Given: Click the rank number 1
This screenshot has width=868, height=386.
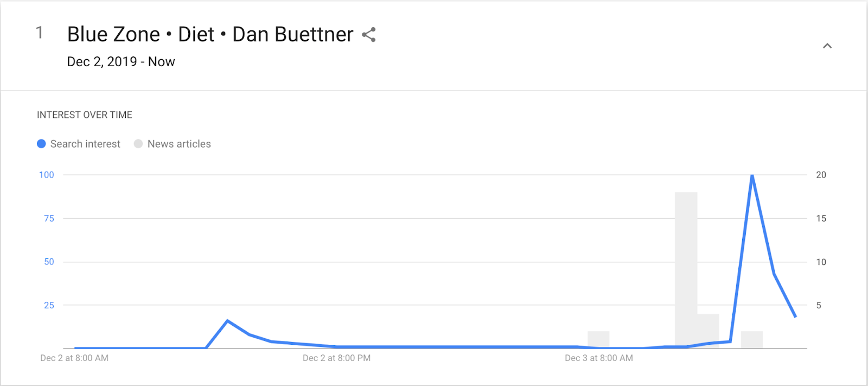Looking at the screenshot, I should coord(40,33).
